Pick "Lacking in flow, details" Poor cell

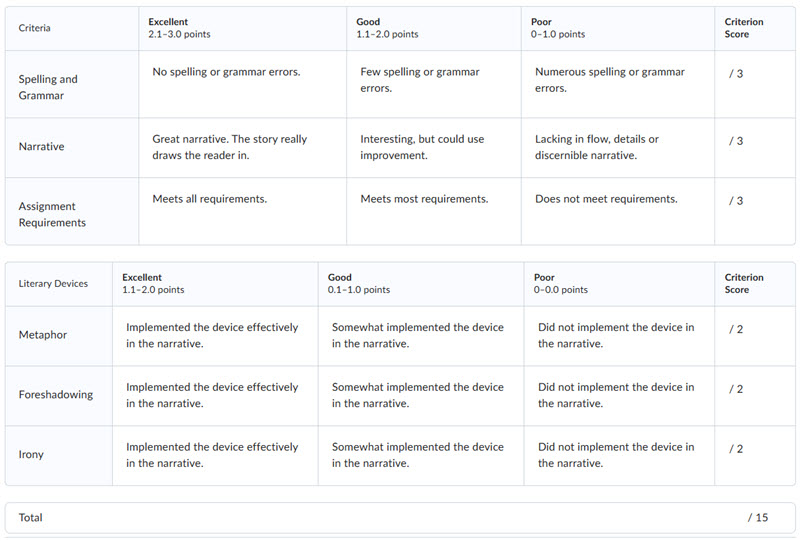tap(617, 148)
